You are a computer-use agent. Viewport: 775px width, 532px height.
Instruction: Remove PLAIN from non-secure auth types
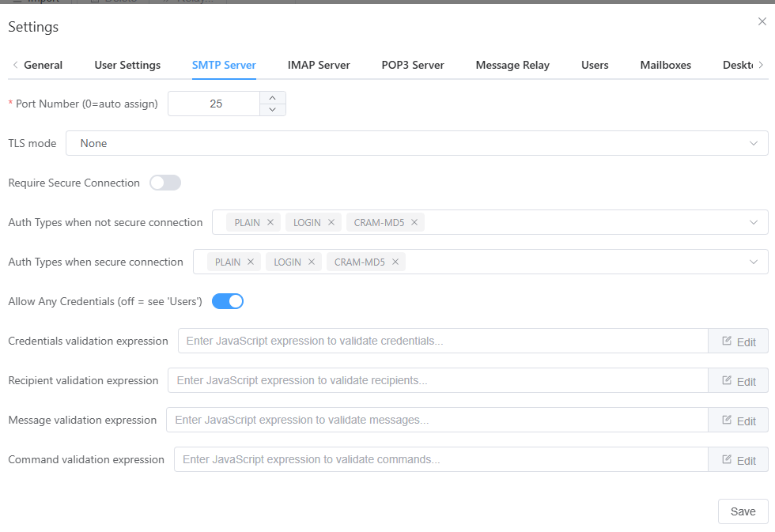(x=270, y=222)
